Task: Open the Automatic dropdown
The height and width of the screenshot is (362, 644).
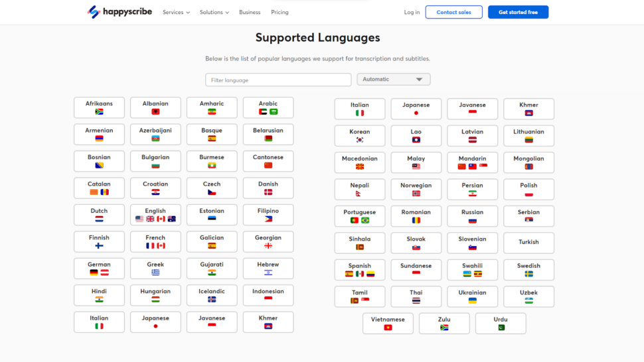Action: [394, 79]
